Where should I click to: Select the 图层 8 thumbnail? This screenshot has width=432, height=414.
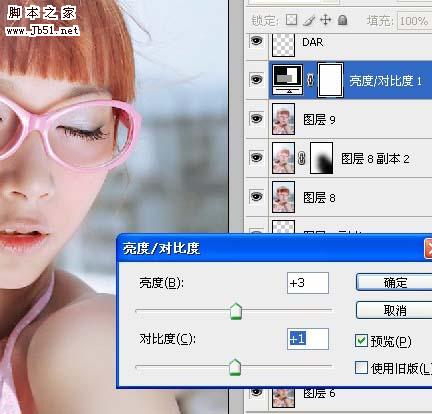283,197
